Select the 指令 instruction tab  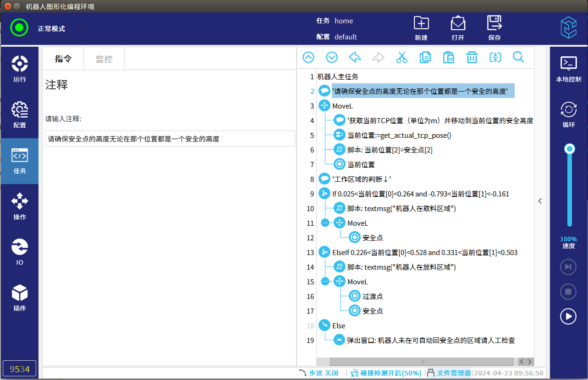63,59
